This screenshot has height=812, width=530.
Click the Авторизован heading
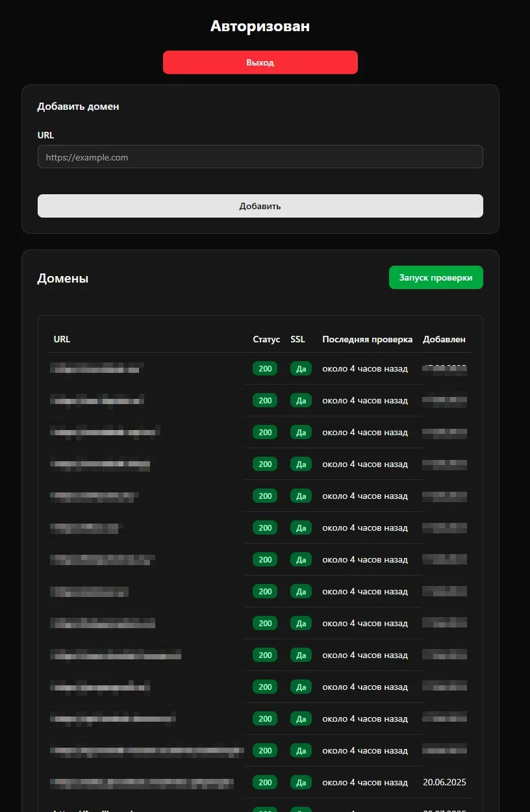click(x=260, y=26)
